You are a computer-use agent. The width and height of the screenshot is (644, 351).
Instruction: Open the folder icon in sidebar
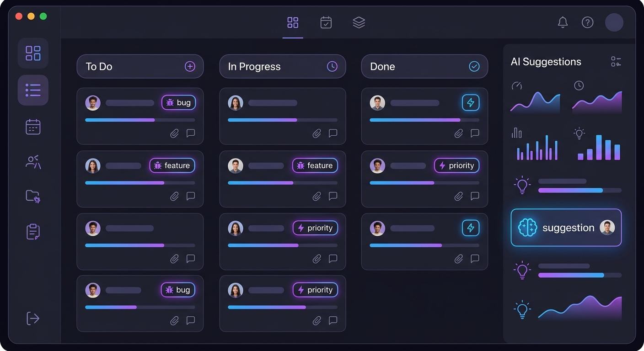tap(33, 197)
